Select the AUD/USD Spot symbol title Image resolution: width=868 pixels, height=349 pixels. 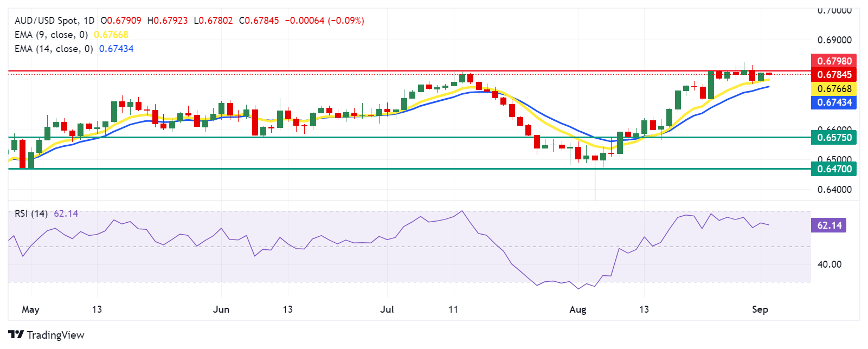coord(46,21)
